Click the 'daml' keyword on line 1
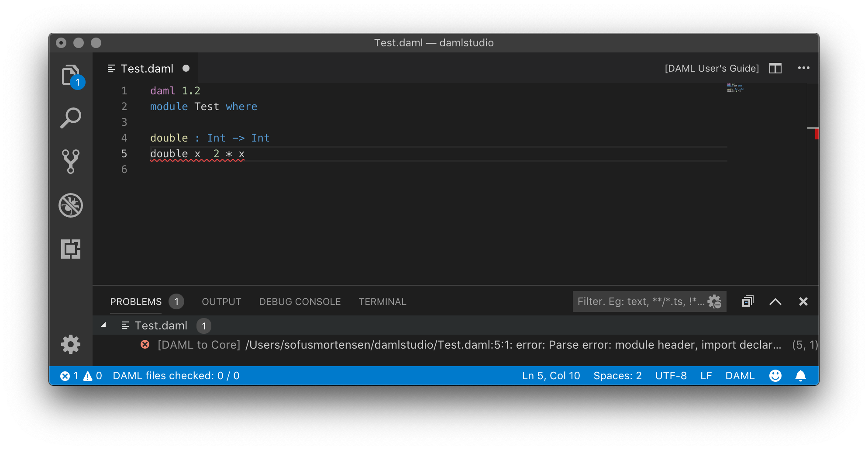This screenshot has width=868, height=450. (163, 91)
